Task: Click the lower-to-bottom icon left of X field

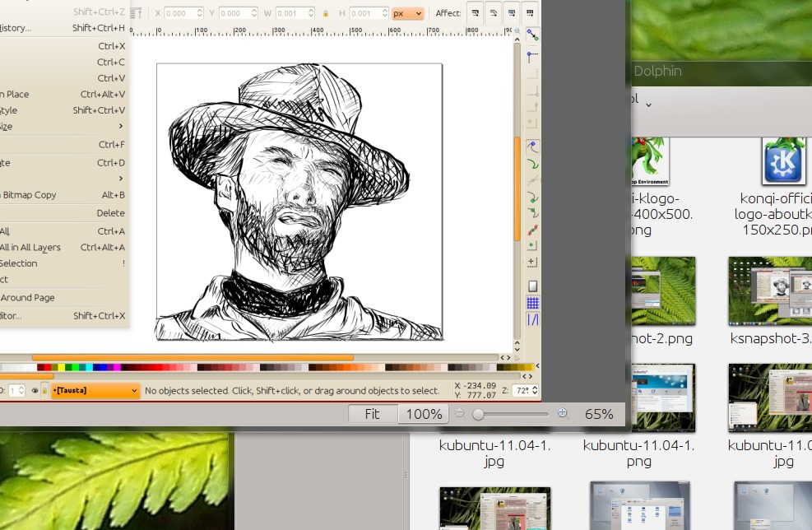Action: coord(137,13)
